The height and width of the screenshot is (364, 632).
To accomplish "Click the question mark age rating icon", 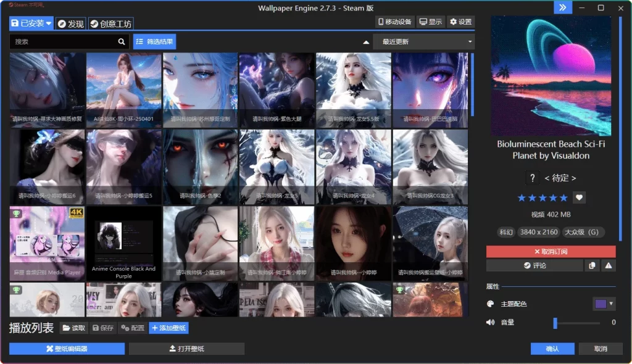I will [532, 178].
